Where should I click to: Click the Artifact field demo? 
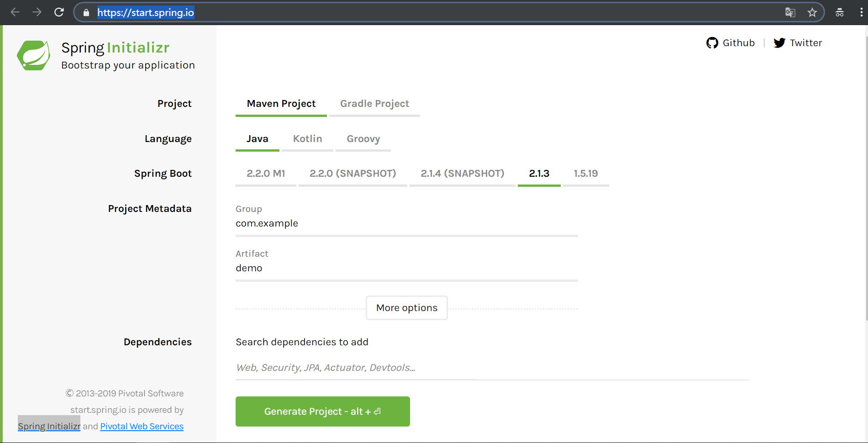click(x=407, y=269)
